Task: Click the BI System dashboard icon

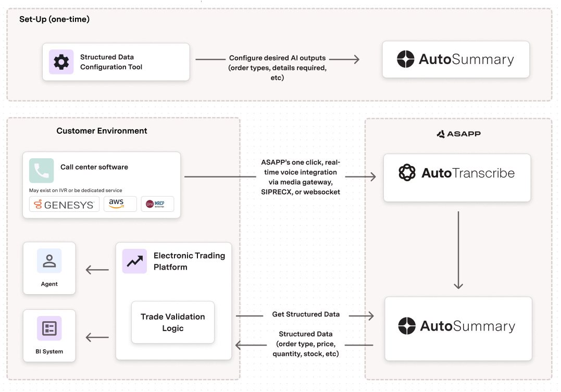Action: coord(49,328)
